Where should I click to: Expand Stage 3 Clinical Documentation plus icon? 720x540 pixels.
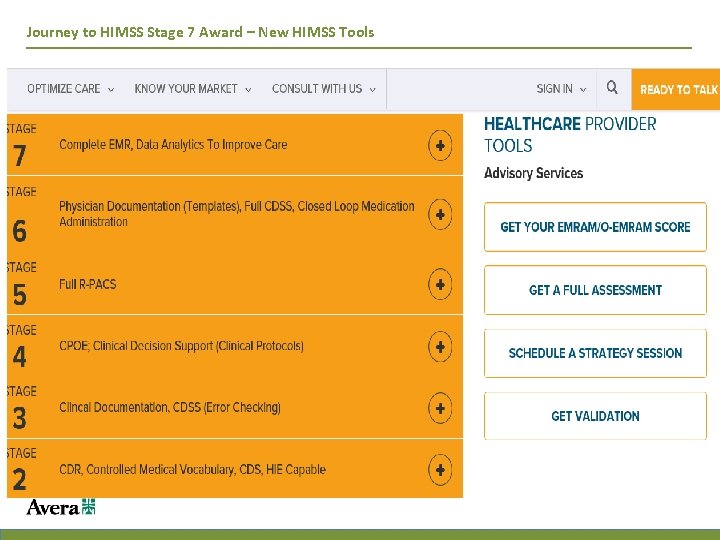pyautogui.click(x=440, y=408)
